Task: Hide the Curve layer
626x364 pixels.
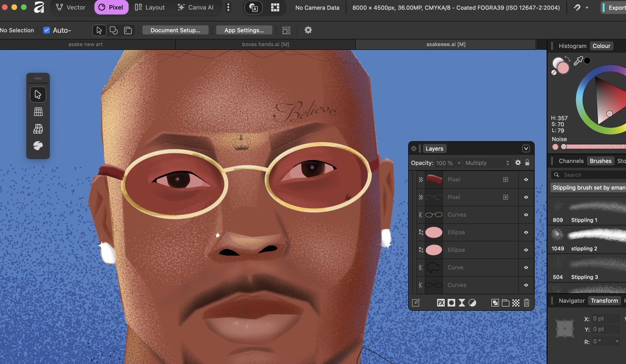Action: 526,268
